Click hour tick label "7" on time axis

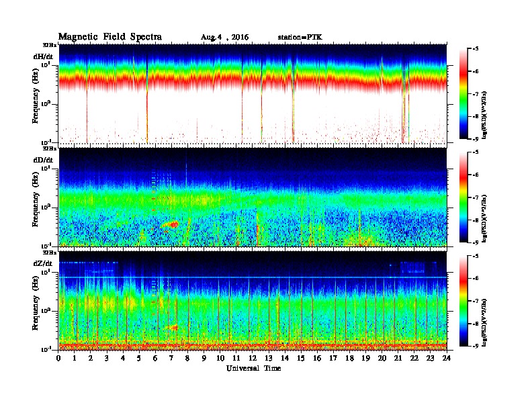pos(172,358)
